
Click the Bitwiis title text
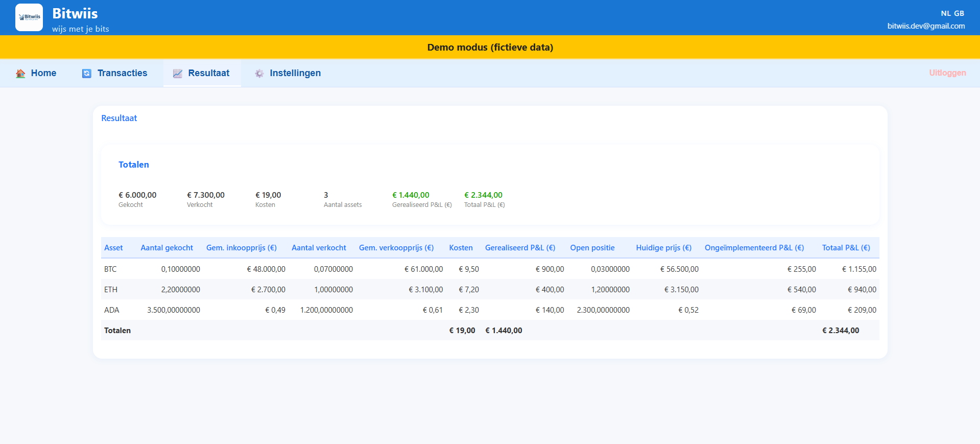pyautogui.click(x=75, y=14)
